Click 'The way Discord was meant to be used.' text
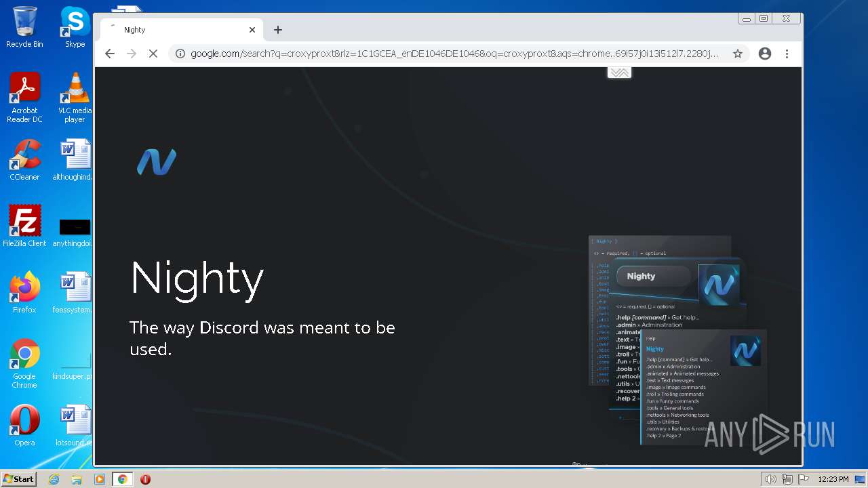868x488 pixels. click(x=262, y=338)
